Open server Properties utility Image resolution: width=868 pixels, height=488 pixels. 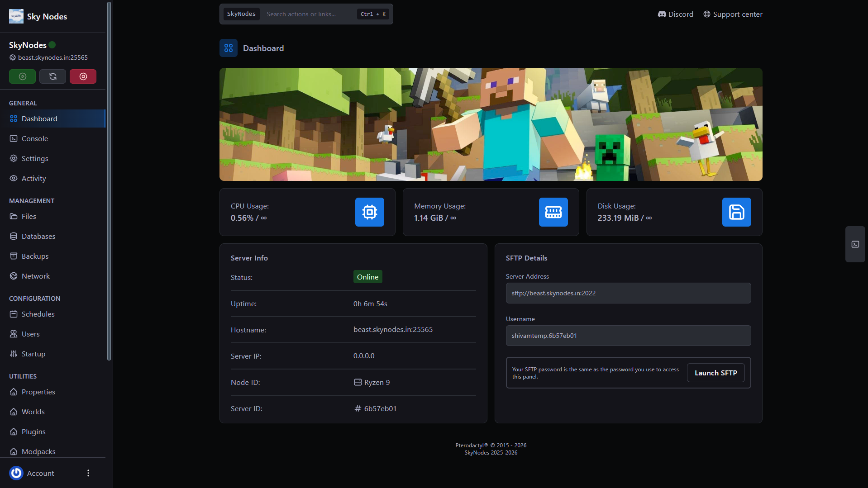(52, 392)
